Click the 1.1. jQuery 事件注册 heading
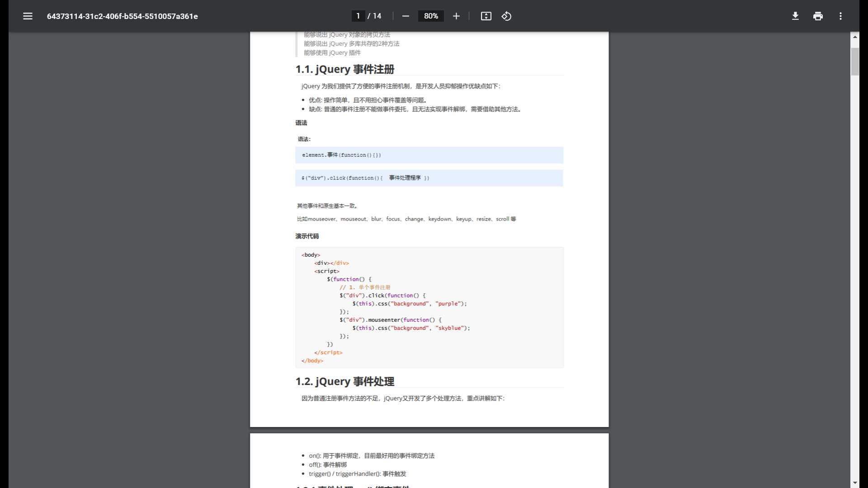 344,69
